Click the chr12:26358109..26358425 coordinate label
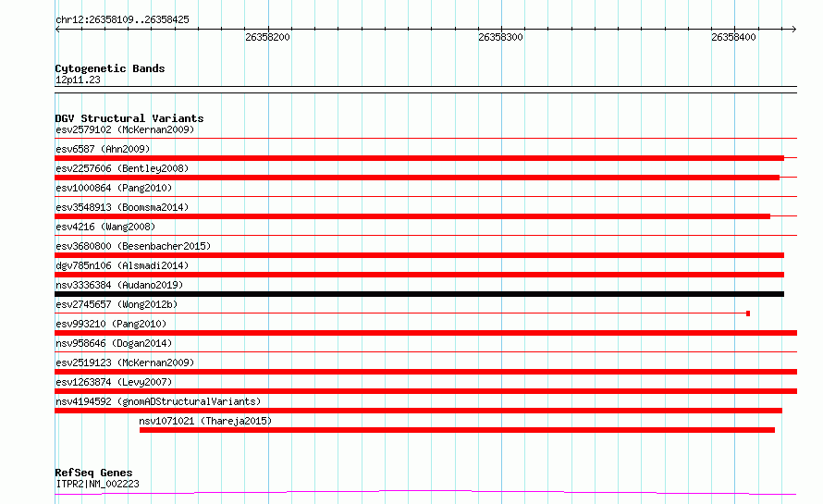Image resolution: width=823 pixels, height=504 pixels. [122, 19]
